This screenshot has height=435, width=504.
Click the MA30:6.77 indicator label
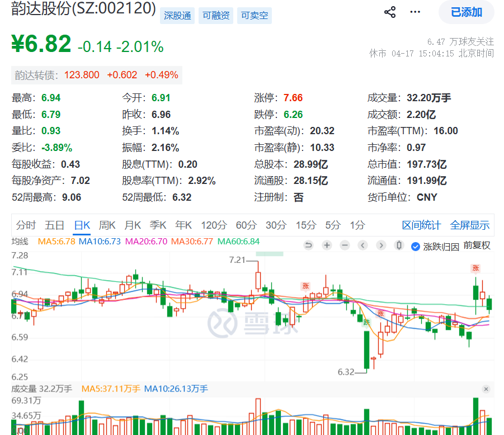[x=192, y=242]
